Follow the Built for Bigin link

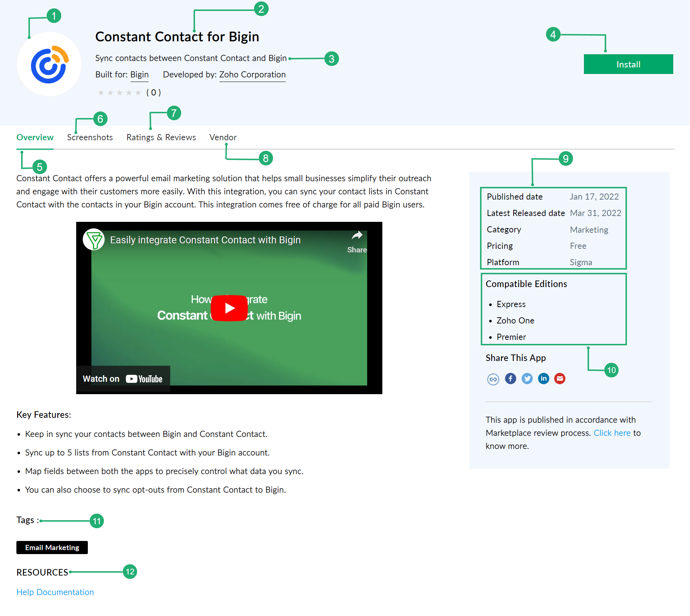tap(140, 75)
